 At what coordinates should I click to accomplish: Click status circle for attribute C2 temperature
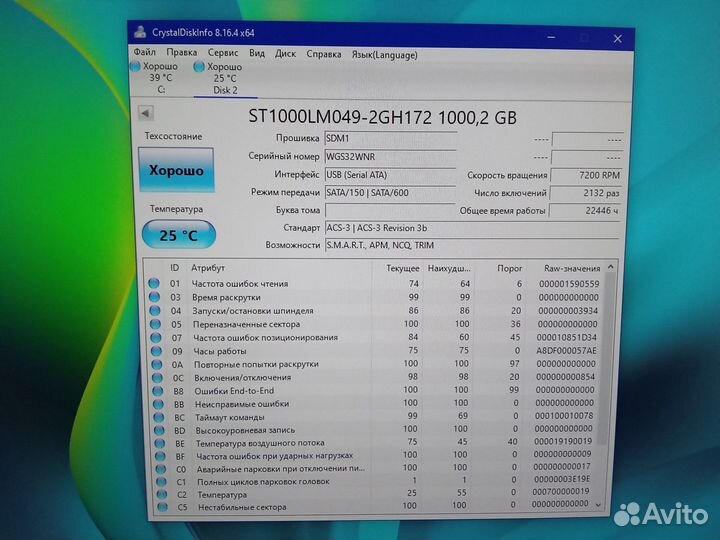[x=155, y=494]
